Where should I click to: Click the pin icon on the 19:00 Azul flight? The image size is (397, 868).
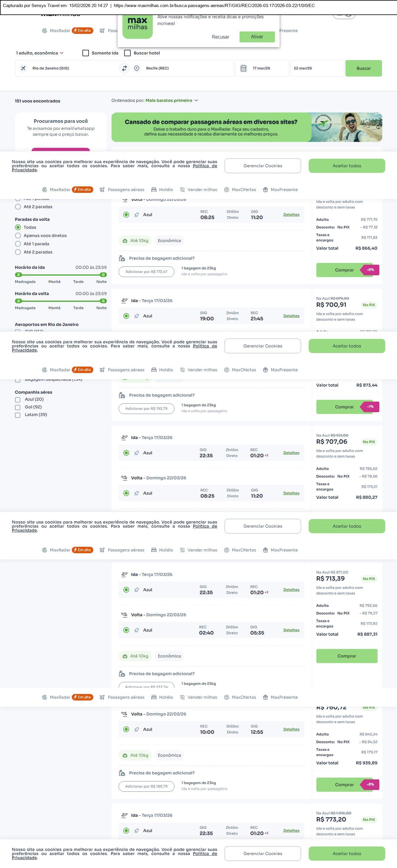(x=136, y=316)
